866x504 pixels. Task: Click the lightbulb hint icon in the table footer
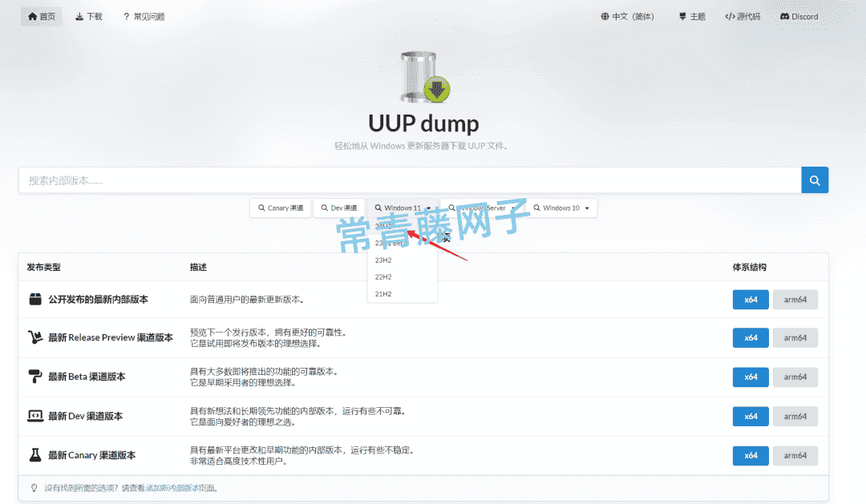tap(34, 488)
